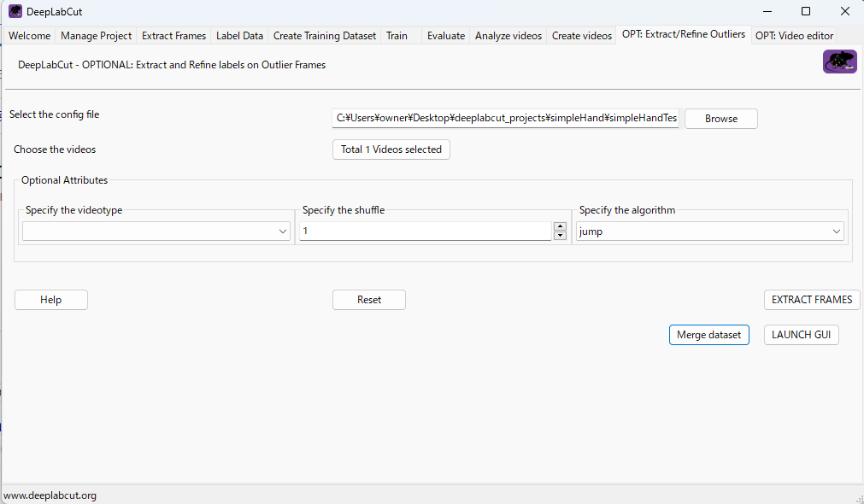This screenshot has height=504, width=864.
Task: Click the Merge dataset button
Action: click(708, 335)
